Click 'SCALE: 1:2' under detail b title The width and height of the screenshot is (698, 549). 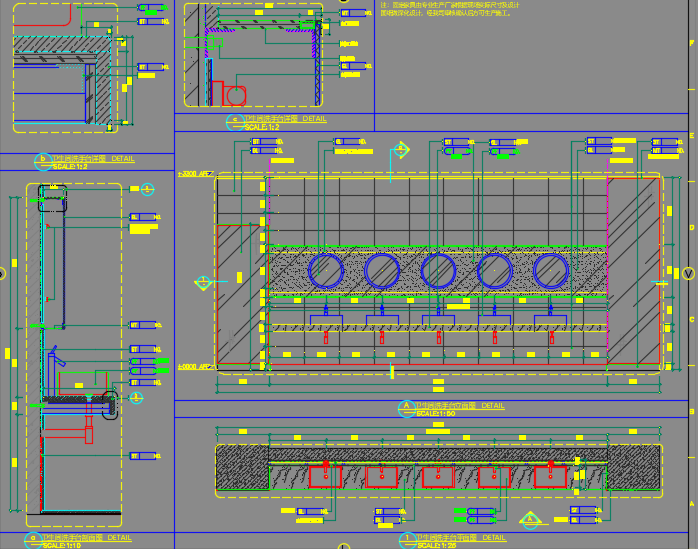pyautogui.click(x=70, y=167)
